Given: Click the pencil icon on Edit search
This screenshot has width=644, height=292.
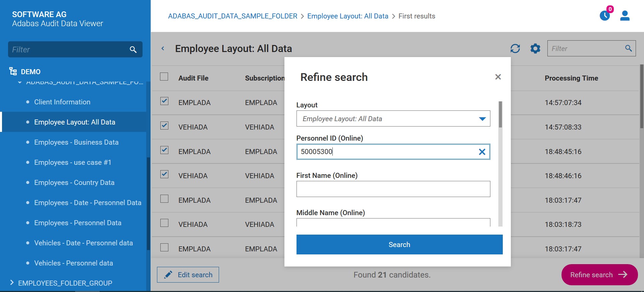Looking at the screenshot, I should pyautogui.click(x=168, y=275).
